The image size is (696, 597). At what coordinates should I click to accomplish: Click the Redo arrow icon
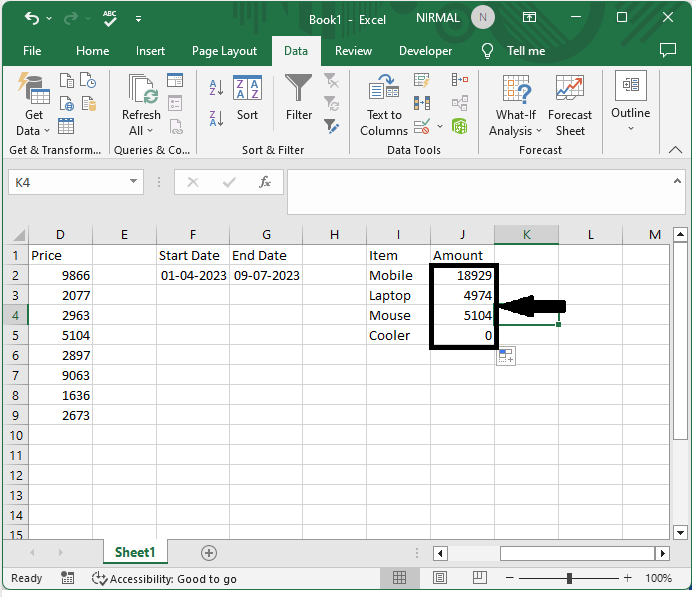click(x=71, y=18)
